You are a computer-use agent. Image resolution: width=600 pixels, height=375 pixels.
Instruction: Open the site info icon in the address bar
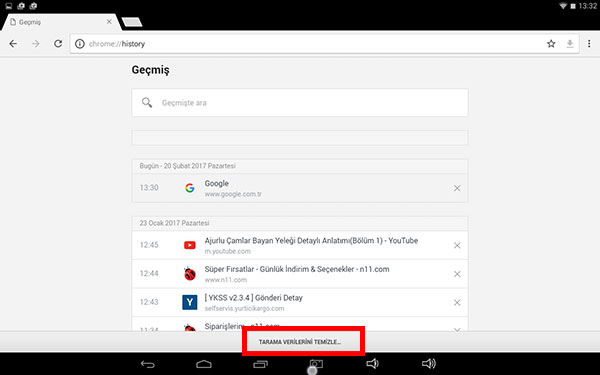pyautogui.click(x=80, y=44)
